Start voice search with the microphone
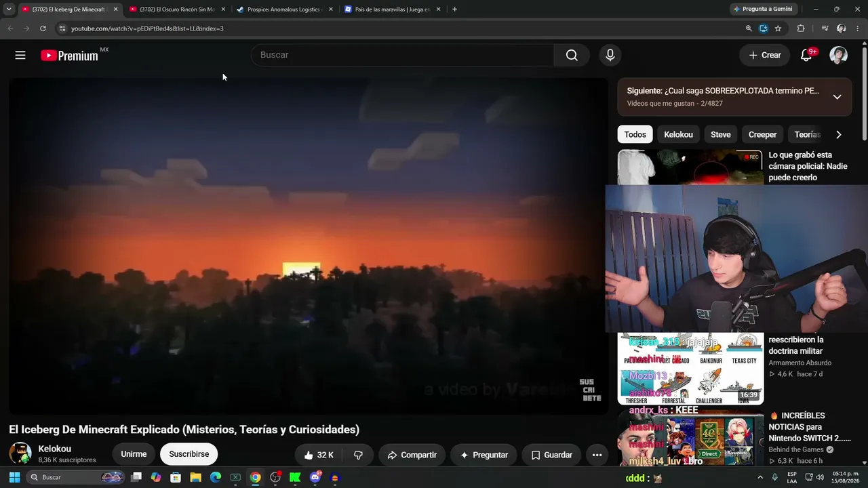The height and width of the screenshot is (488, 868). (610, 55)
